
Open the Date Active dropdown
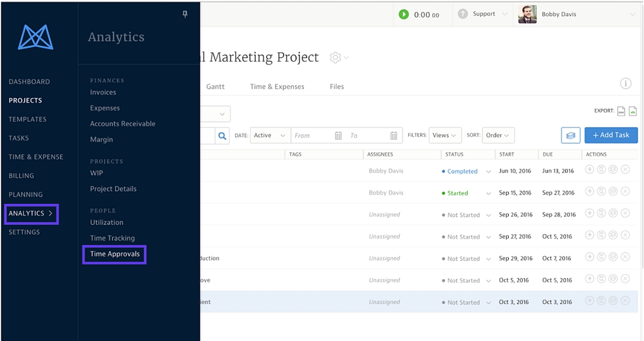click(270, 135)
